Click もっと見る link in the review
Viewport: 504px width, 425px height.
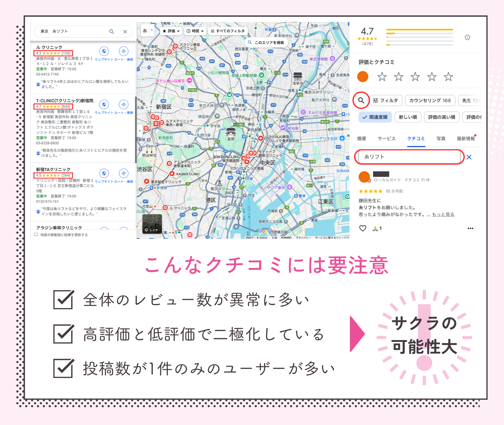[443, 214]
